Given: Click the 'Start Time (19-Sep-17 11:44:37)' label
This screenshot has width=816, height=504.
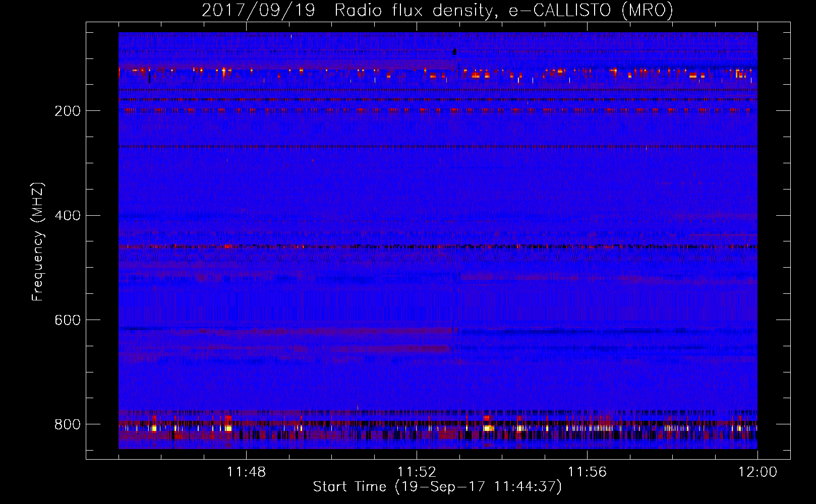Looking at the screenshot, I should pos(437,487).
